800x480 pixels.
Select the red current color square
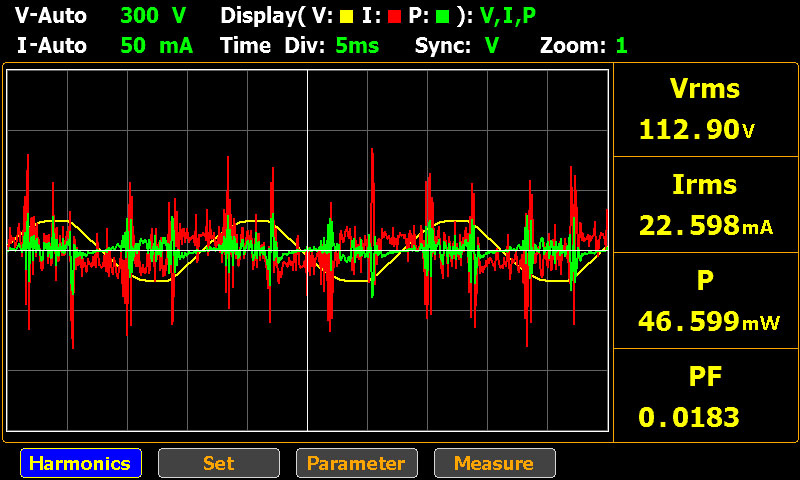(394, 17)
